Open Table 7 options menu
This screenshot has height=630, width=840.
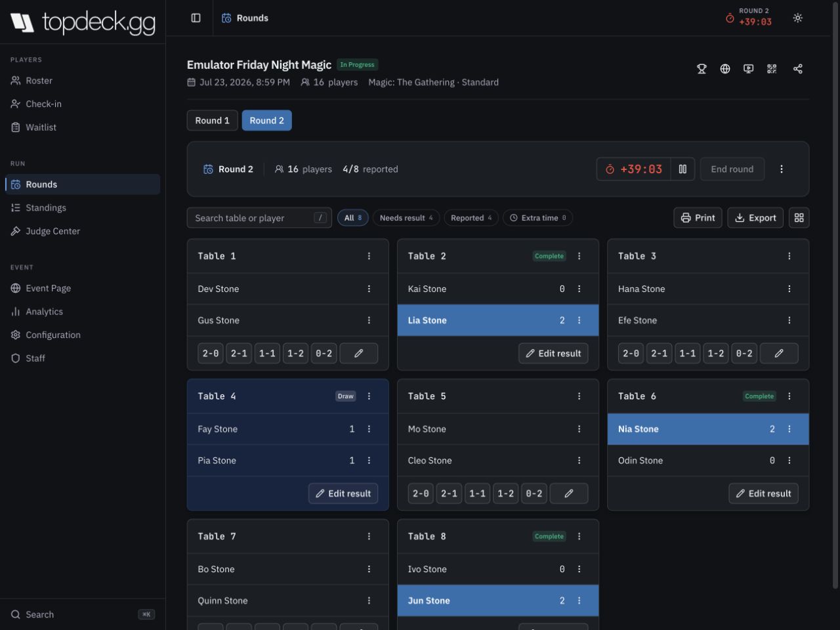click(x=369, y=536)
